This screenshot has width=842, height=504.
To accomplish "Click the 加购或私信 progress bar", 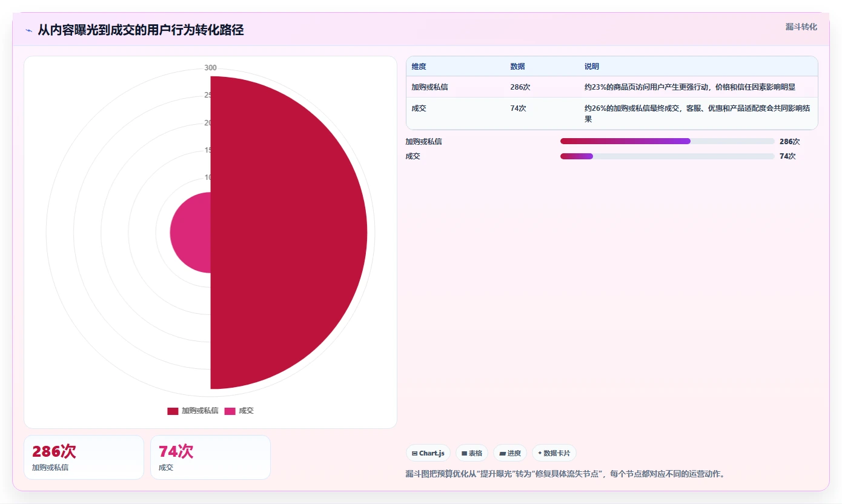I will pos(668,141).
